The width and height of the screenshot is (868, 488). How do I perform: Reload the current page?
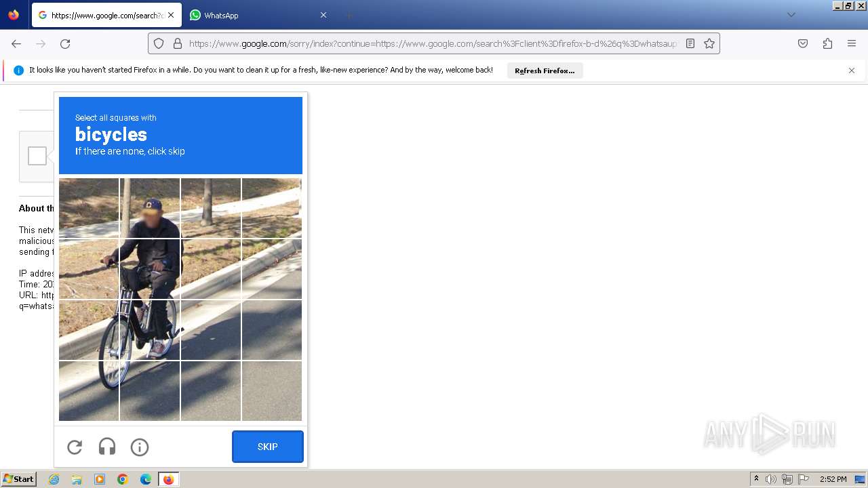click(x=65, y=43)
